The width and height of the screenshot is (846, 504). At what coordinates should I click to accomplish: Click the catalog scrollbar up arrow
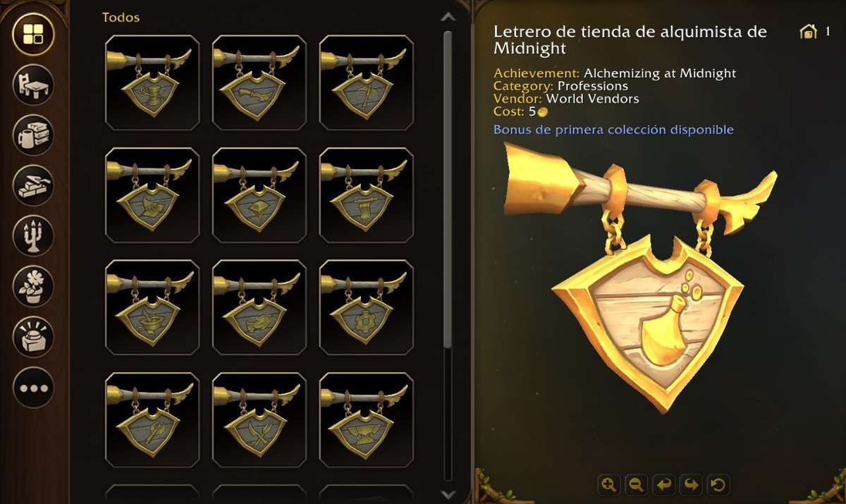(x=448, y=16)
